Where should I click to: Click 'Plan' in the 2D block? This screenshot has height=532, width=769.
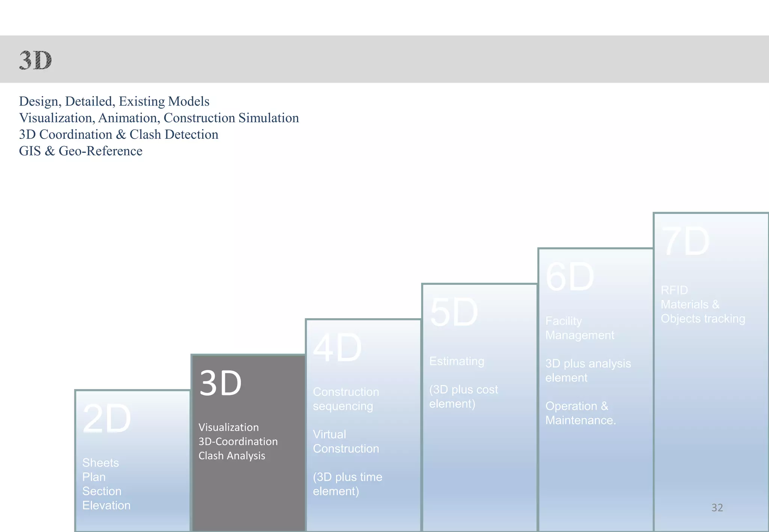point(94,477)
